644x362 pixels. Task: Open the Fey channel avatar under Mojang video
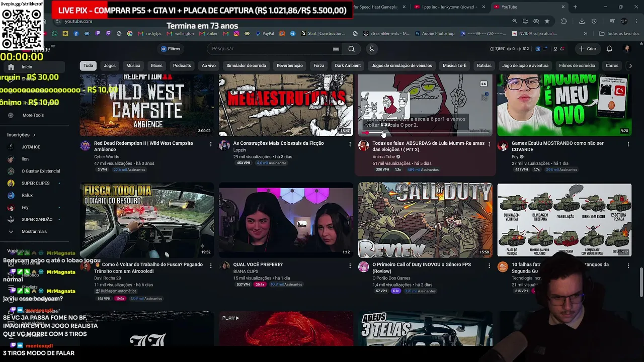coord(503,146)
